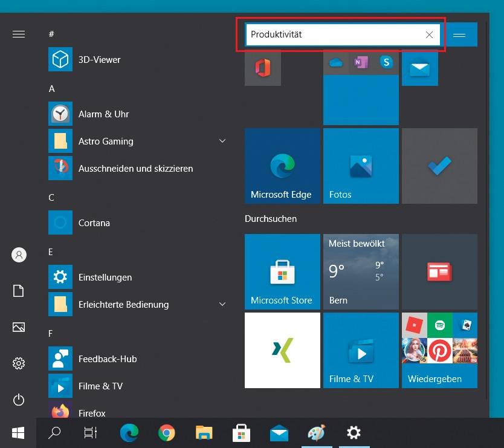This screenshot has width=504, height=448.
Task: Open the small Skype tile
Action: (x=386, y=62)
